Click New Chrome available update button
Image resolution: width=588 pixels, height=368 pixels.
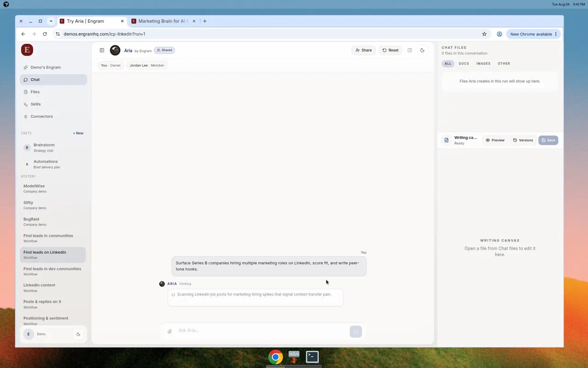click(534, 34)
